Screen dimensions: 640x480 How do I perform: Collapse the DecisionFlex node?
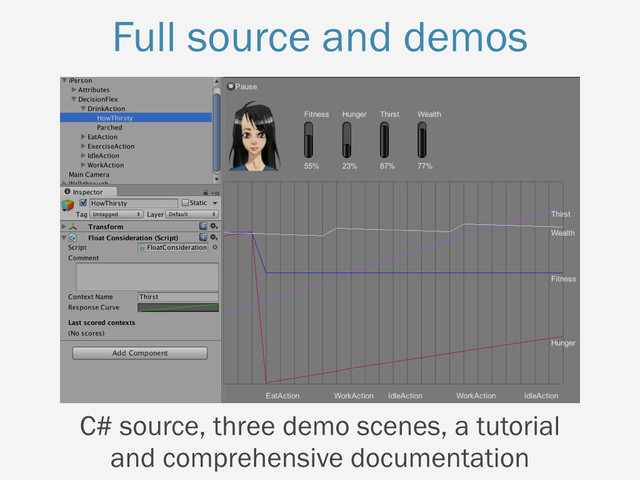pos(74,99)
